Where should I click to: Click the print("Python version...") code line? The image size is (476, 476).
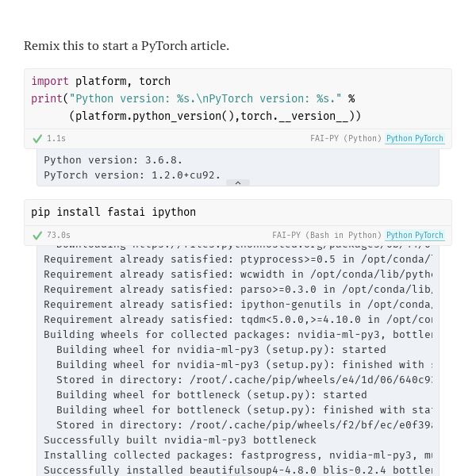pos(193,98)
